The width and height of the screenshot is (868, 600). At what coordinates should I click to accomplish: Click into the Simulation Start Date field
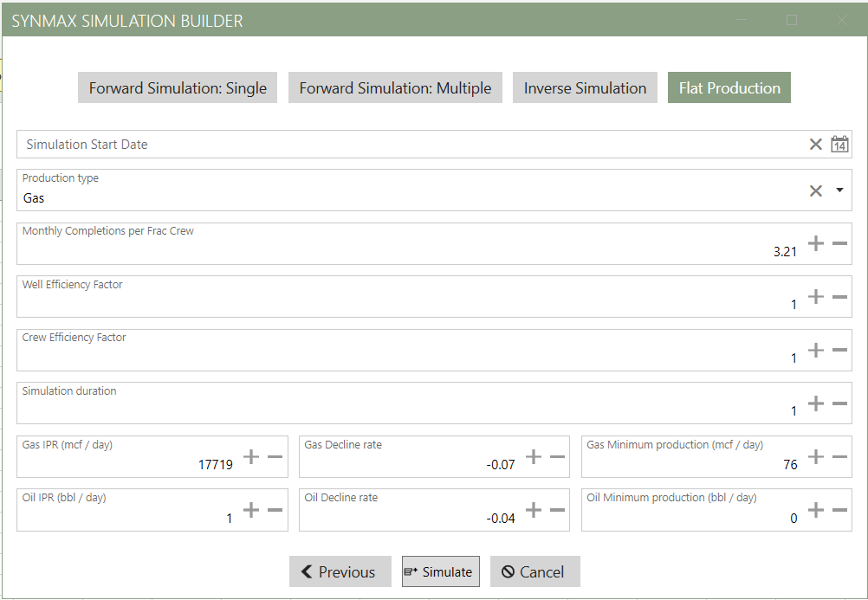click(x=407, y=145)
